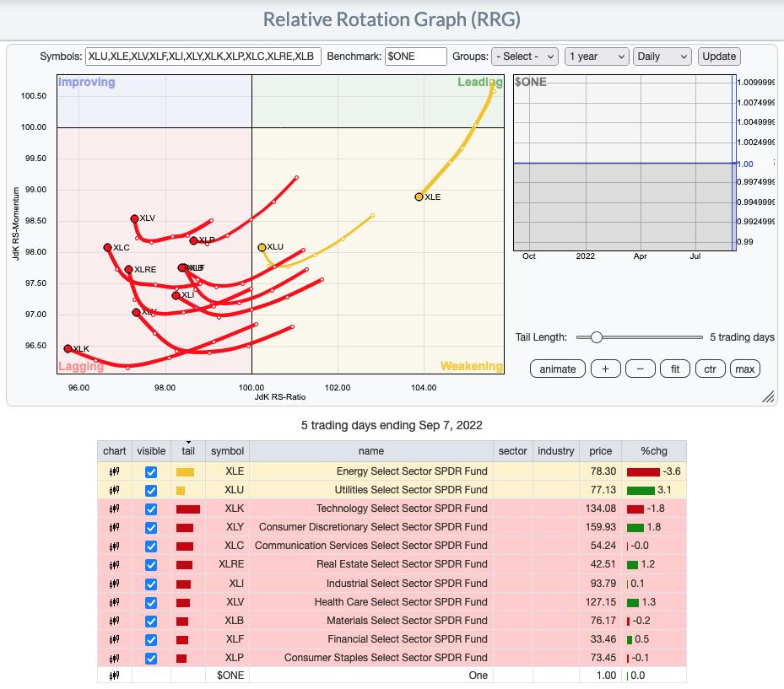Uncheck the visible box for XLF
This screenshot has height=689, width=784.
click(151, 639)
